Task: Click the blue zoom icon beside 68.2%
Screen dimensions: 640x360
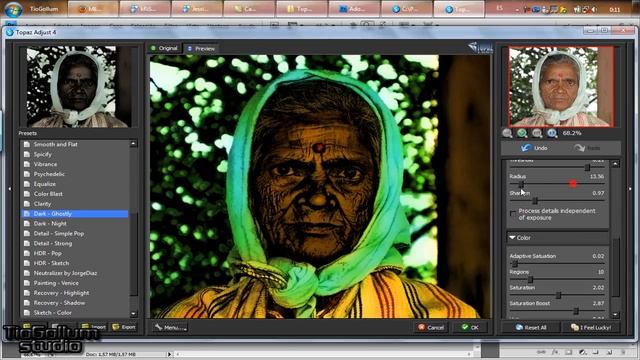Action: [552, 133]
